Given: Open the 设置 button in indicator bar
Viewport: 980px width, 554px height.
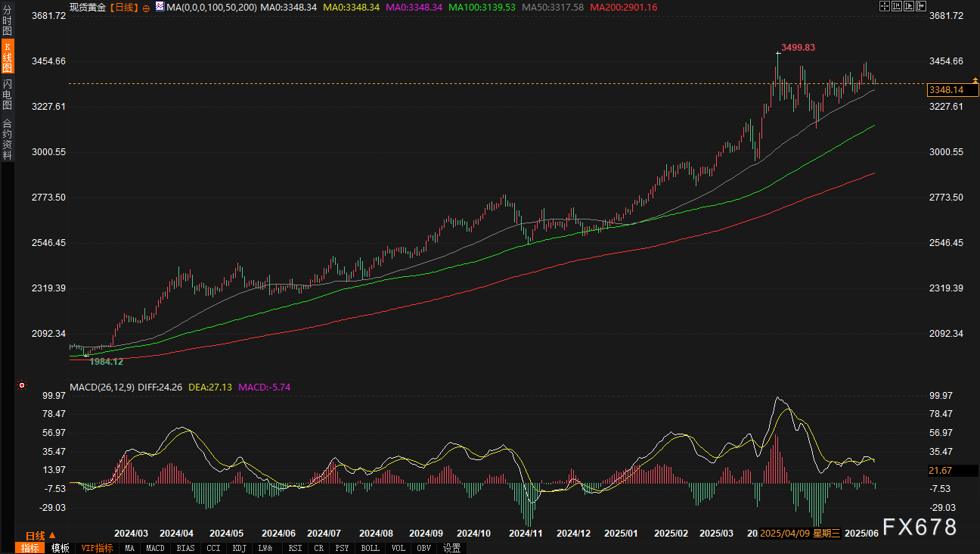Looking at the screenshot, I should click(452, 548).
